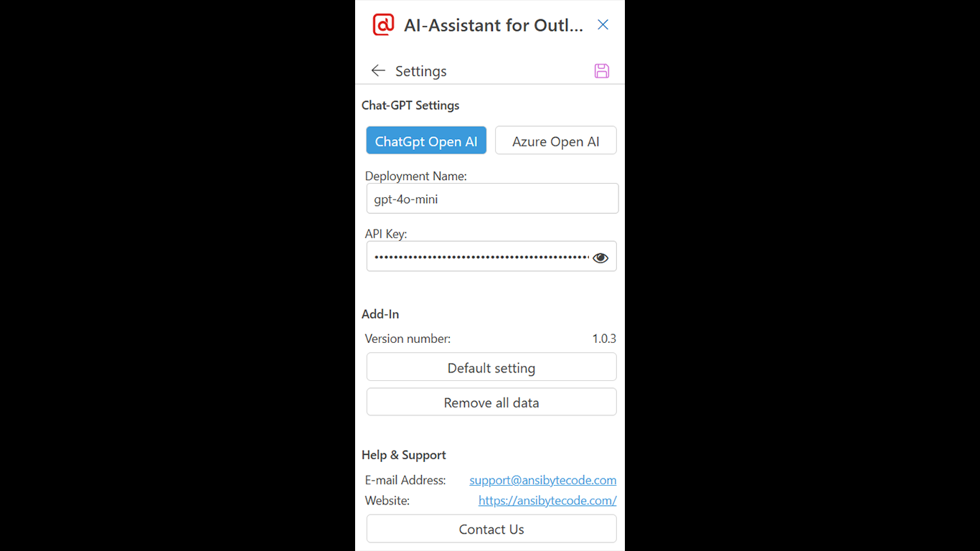Image resolution: width=980 pixels, height=551 pixels.
Task: Click the 1.0.3 version number value
Action: [604, 339]
